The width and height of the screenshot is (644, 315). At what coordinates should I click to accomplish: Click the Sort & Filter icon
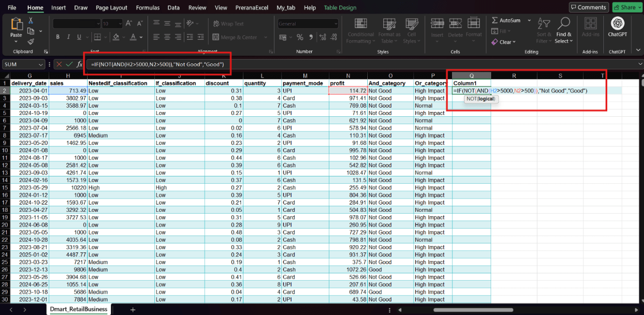[x=544, y=24]
